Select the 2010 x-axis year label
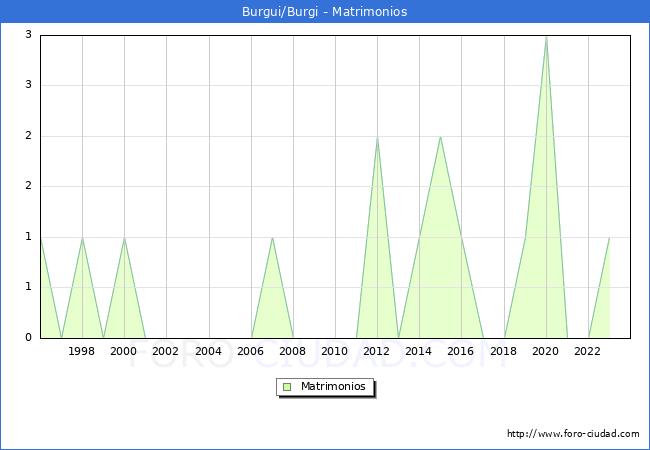The width and height of the screenshot is (650, 450). click(335, 351)
